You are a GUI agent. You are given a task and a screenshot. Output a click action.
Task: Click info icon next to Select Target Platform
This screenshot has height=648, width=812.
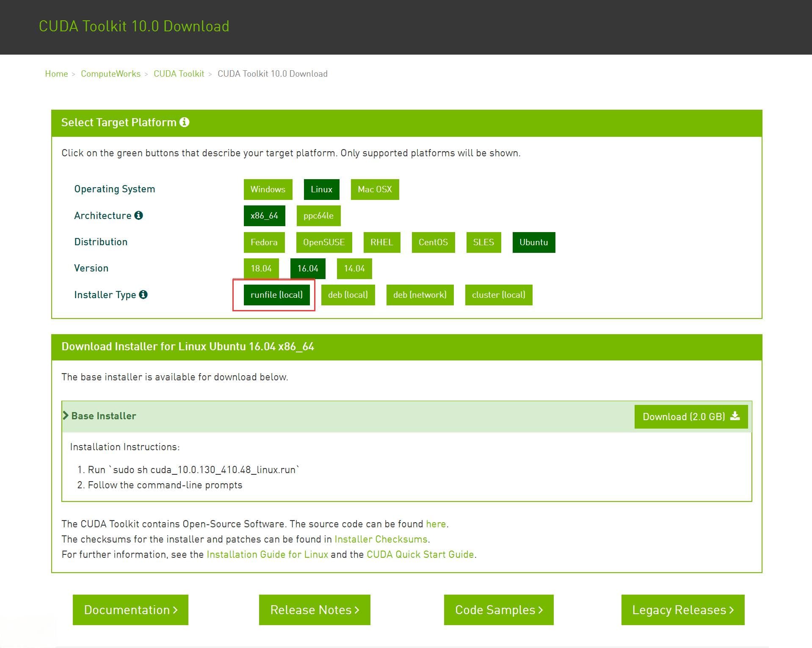coord(184,122)
